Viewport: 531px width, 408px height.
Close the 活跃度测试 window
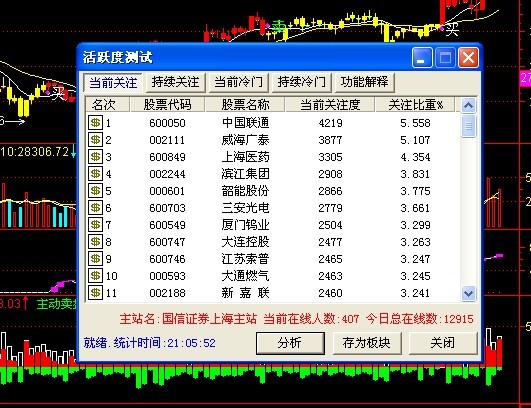click(x=468, y=58)
